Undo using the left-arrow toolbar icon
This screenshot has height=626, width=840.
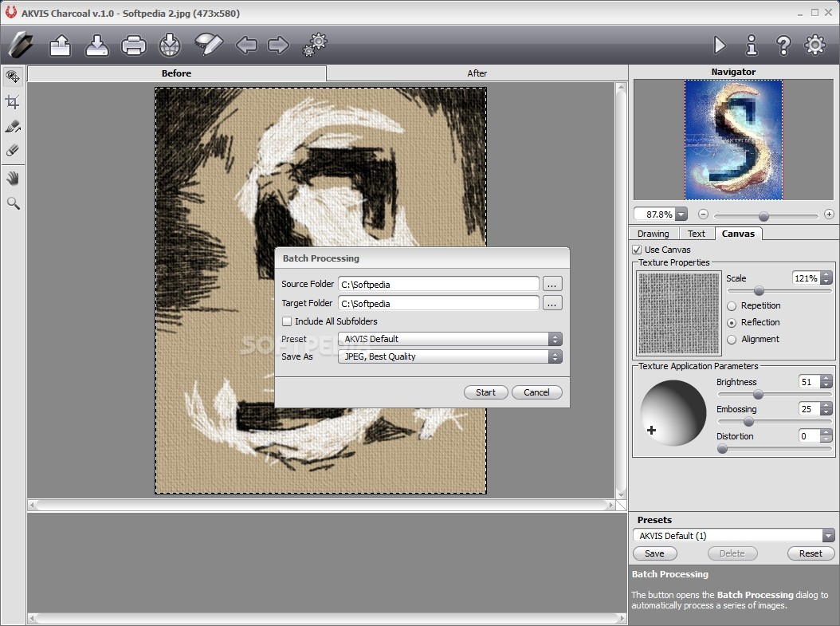coord(246,45)
